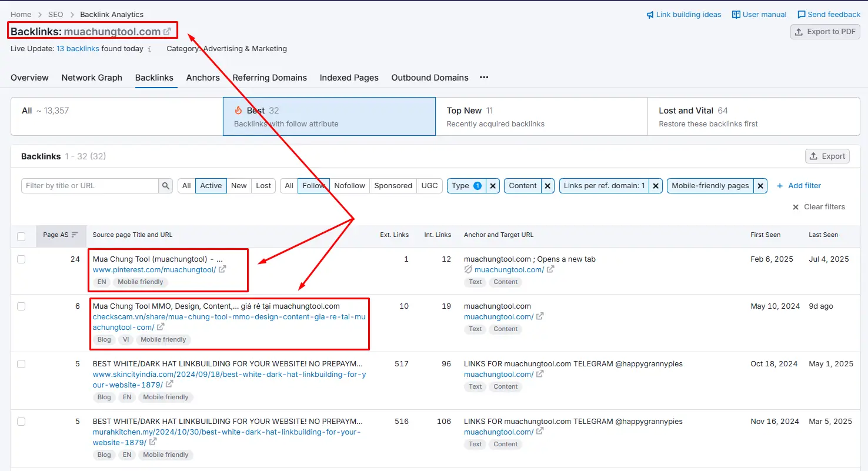Open the Type filter dropdown
The height and width of the screenshot is (471, 868).
pos(466,186)
